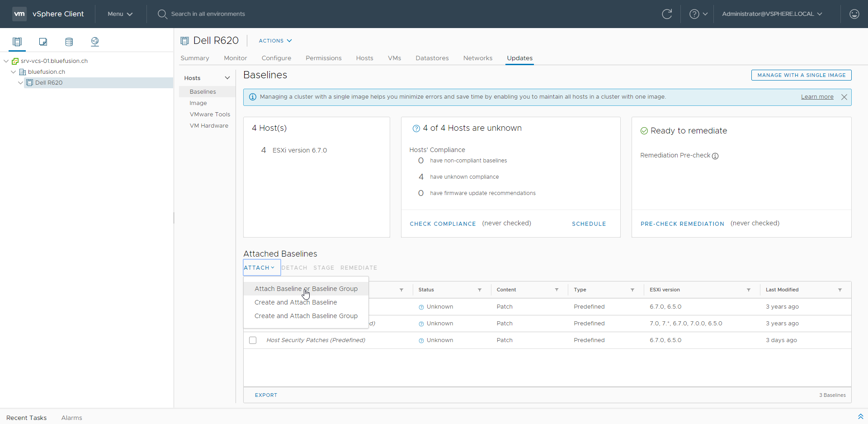
Task: Open the Actions dropdown for Dell R620
Action: (x=275, y=41)
